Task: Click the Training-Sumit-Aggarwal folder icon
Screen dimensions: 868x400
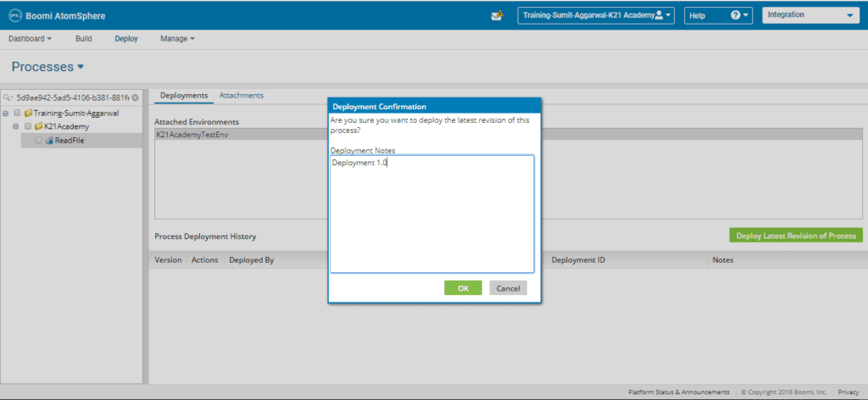Action: point(28,113)
